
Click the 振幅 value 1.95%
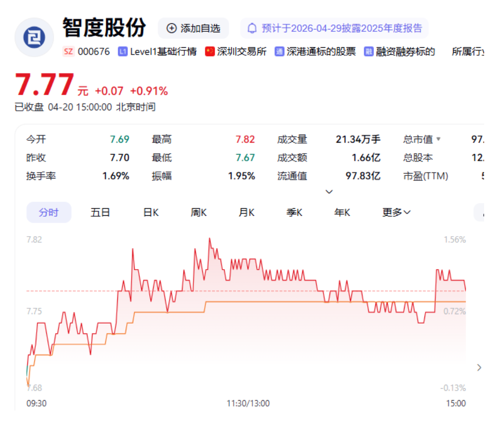242,176
